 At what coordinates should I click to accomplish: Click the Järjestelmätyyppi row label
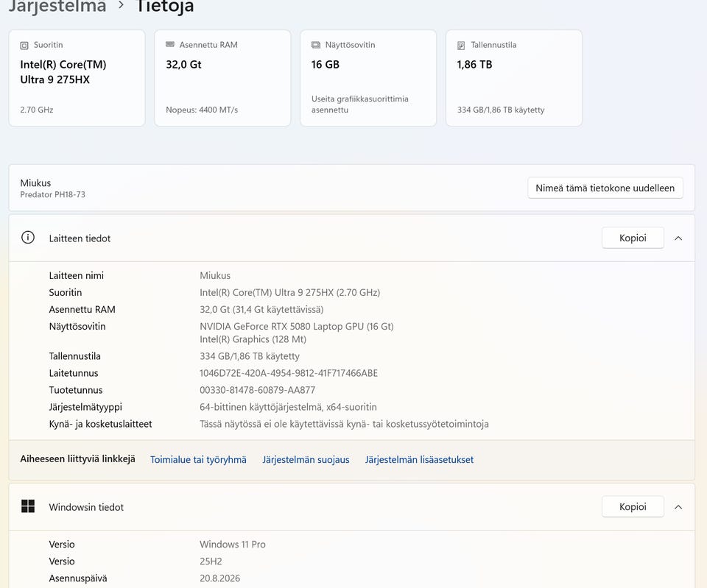[85, 407]
